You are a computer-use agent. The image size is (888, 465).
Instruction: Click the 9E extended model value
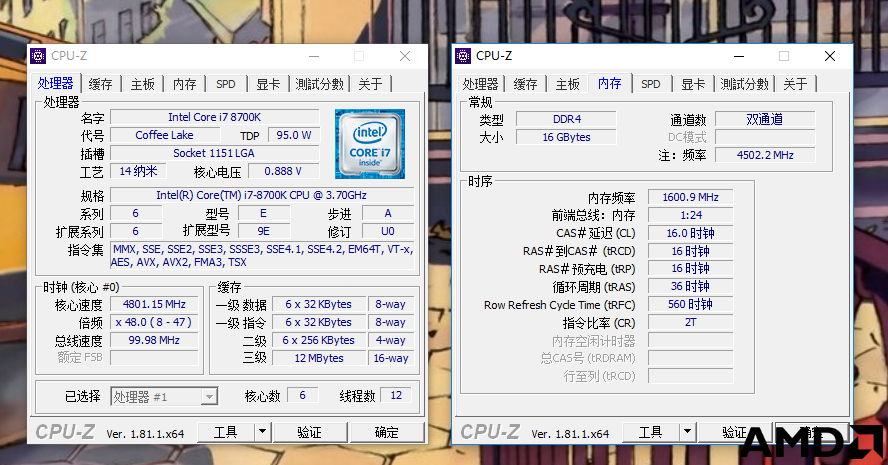264,232
